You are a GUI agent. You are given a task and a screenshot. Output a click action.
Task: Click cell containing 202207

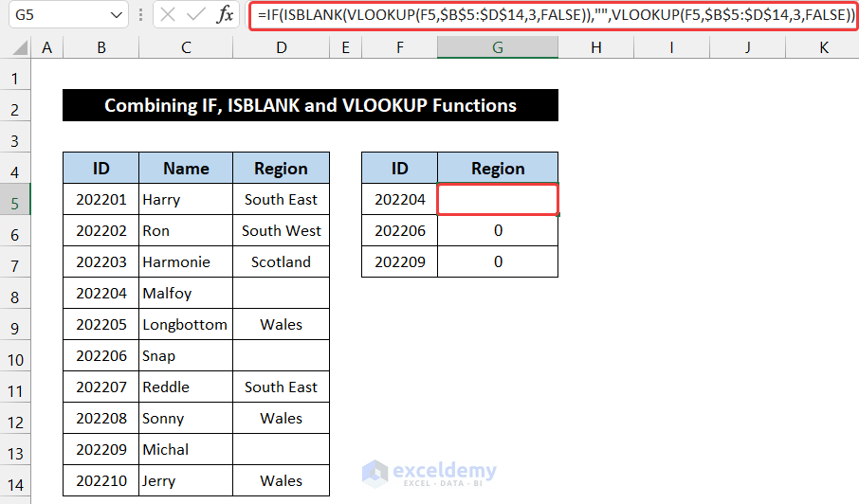pyautogui.click(x=101, y=387)
